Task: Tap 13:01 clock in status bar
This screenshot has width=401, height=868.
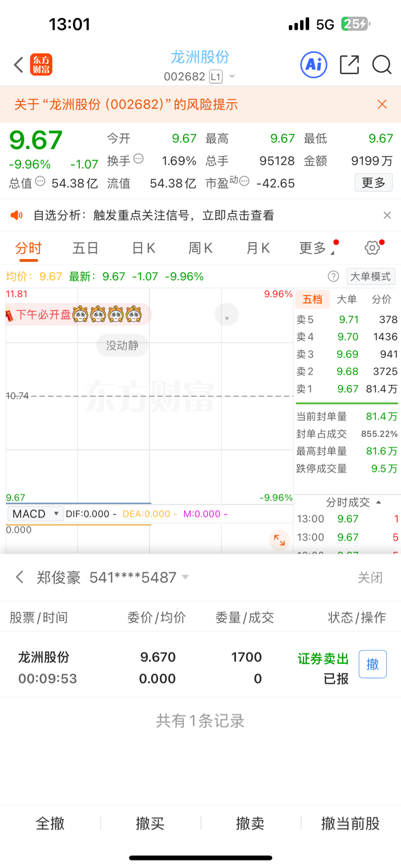Action: (69, 24)
